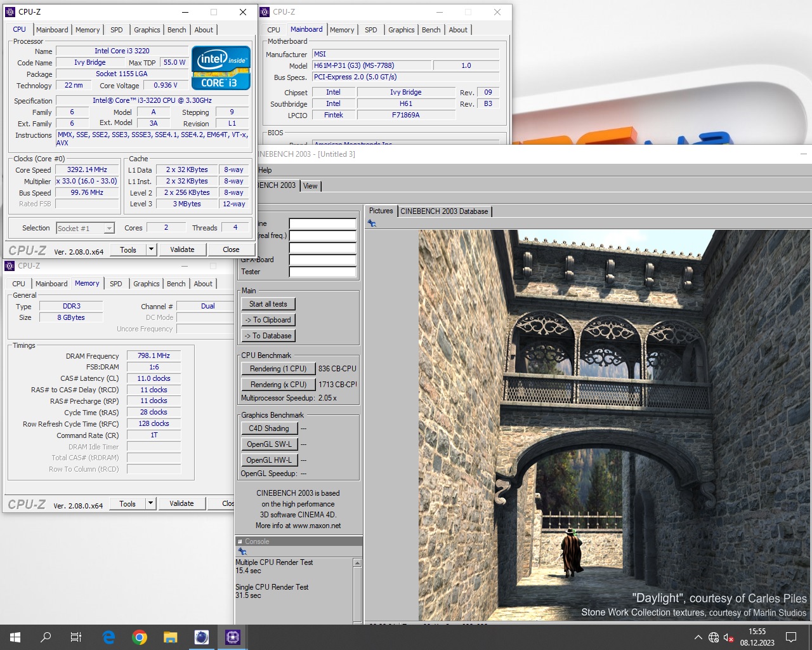This screenshot has width=812, height=650.
Task: Click Start all tests
Action: pyautogui.click(x=268, y=304)
